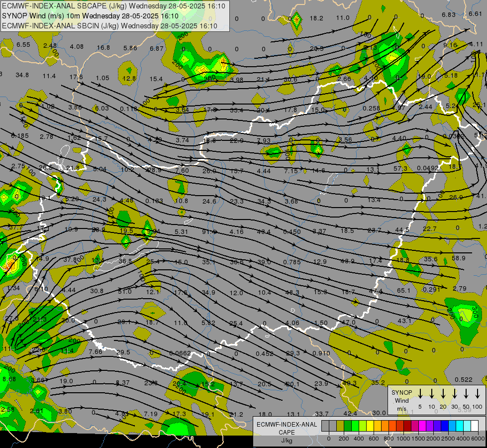Viewport: 487px width, 448px height.
Task: Click the 30 m/s wind arrow in legend
Action: click(455, 394)
